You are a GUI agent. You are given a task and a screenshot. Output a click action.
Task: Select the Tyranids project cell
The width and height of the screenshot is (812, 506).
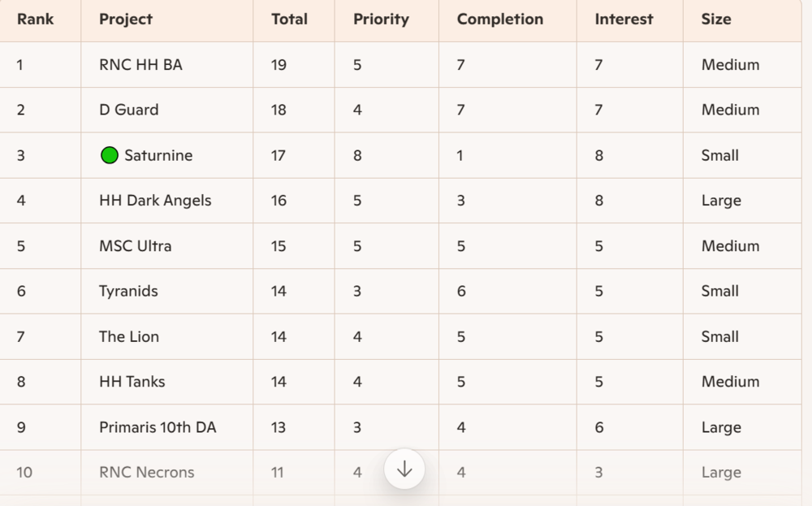[128, 291]
